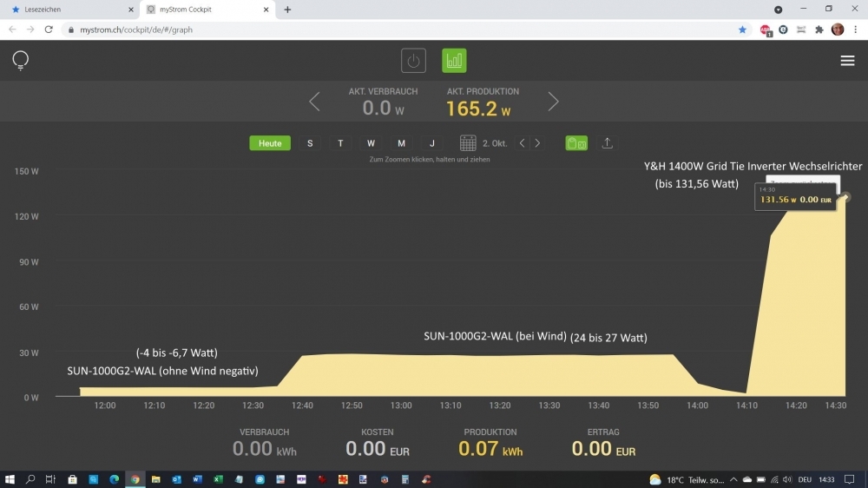868x488 pixels.
Task: Select the T (day) range button
Action: [340, 143]
